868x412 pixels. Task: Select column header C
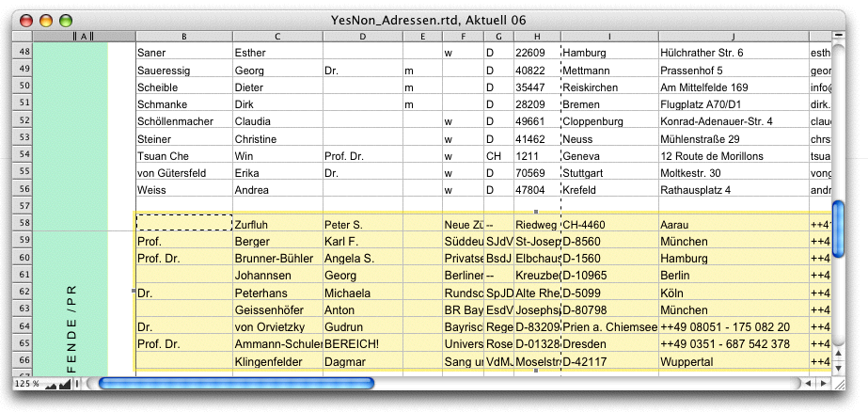click(276, 36)
